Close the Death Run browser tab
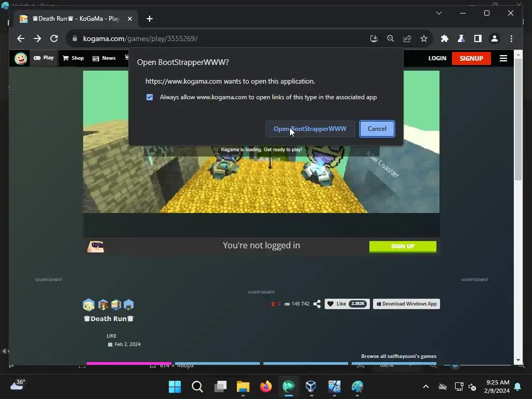Viewport: 532px width, 399px height. 129,19
